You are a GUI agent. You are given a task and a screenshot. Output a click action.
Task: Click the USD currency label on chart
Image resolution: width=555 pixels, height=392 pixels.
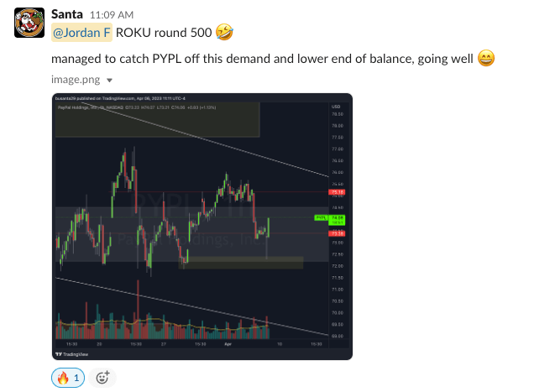336,107
